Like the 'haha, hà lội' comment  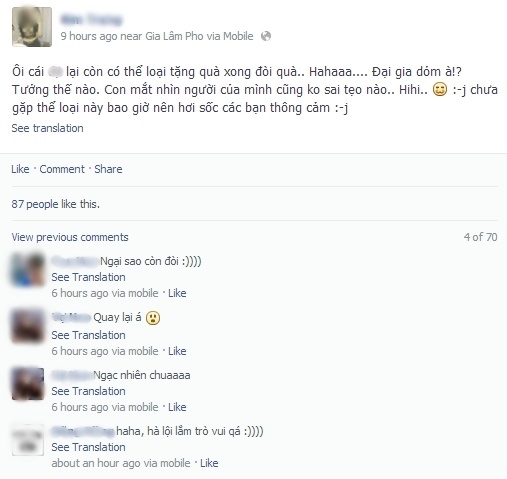(x=209, y=463)
